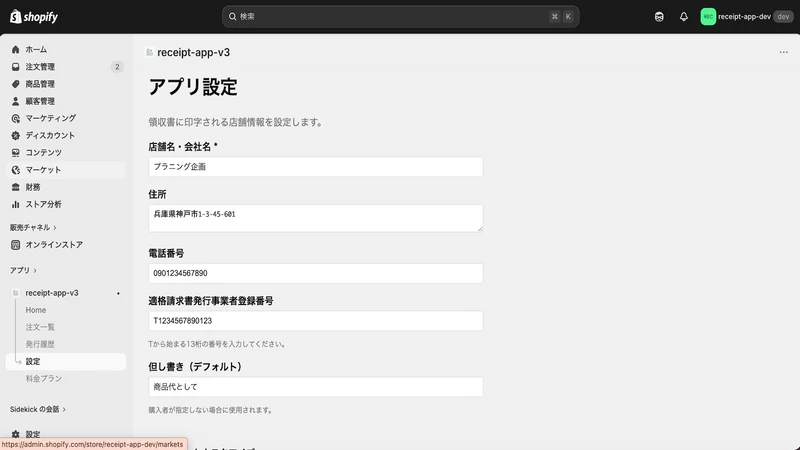Viewport: 800px width, 450px height.
Task: Open the receipt-app-dev store account menu
Action: click(746, 17)
